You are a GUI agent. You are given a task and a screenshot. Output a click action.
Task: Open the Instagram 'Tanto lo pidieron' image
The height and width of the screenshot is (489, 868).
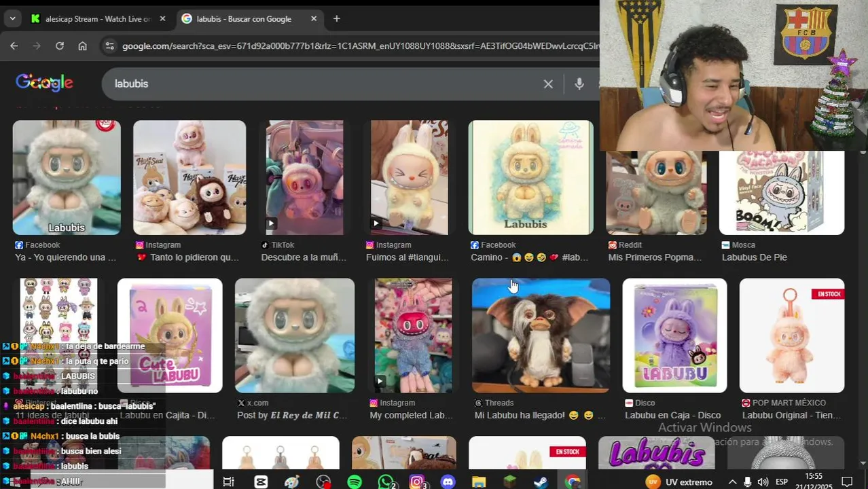pyautogui.click(x=189, y=177)
